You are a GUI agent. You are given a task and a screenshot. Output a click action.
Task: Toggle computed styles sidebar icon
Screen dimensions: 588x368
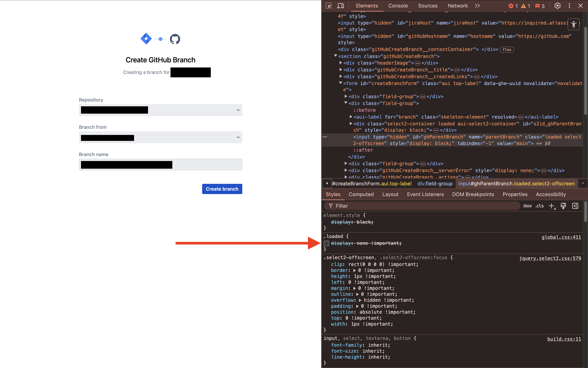click(x=575, y=206)
